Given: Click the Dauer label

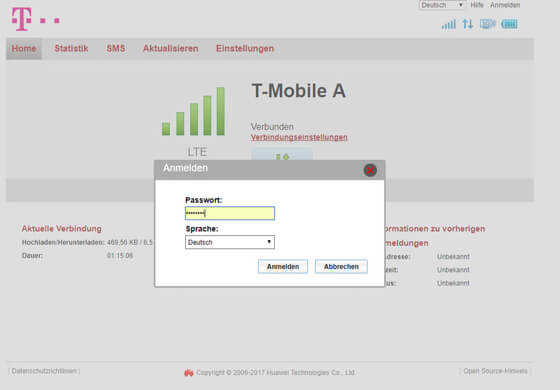Looking at the screenshot, I should (x=32, y=256).
